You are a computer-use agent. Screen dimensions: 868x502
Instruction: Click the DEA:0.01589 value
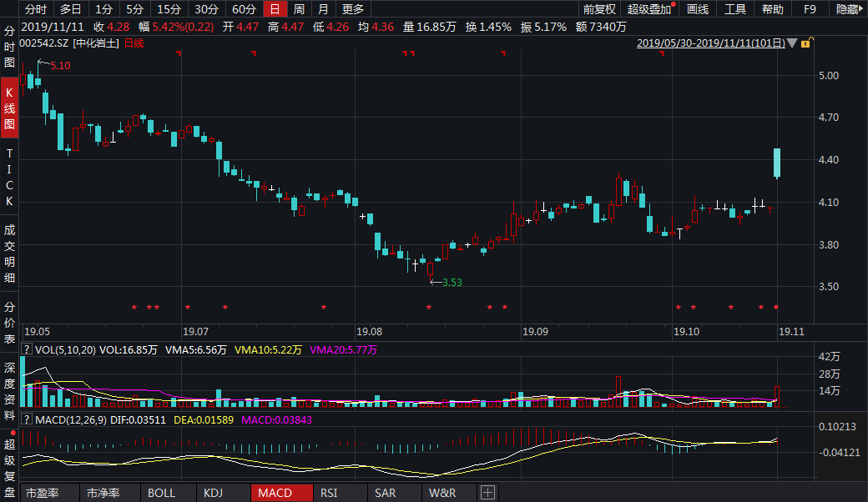tap(204, 419)
